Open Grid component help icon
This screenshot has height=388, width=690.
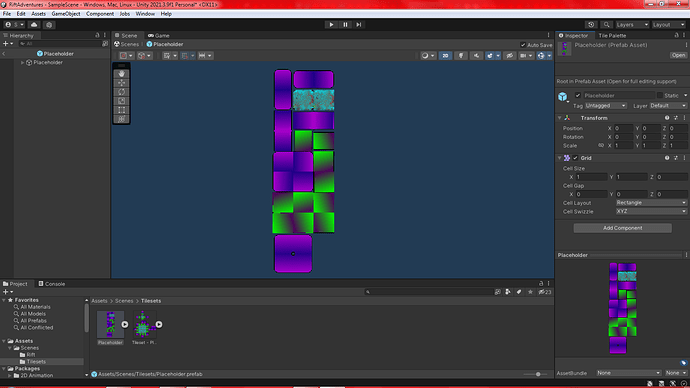[x=667, y=158]
